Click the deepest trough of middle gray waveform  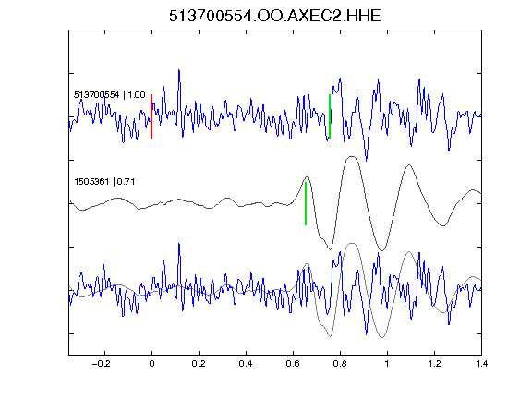coord(381,250)
